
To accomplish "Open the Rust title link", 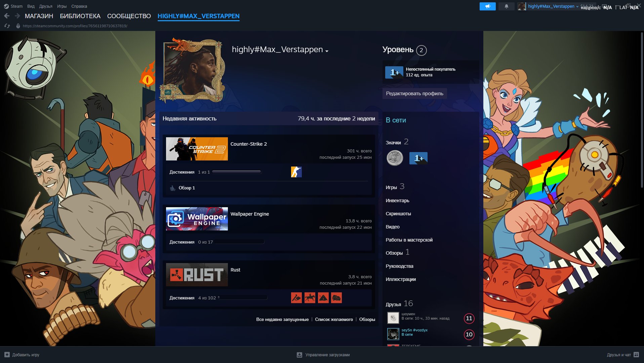I will (235, 269).
